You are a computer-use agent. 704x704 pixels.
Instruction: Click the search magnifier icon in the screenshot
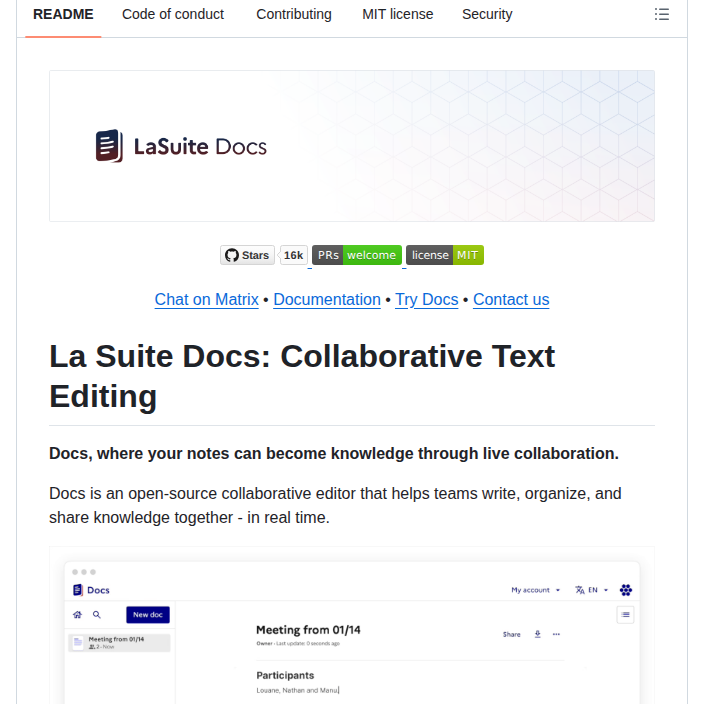point(97,615)
